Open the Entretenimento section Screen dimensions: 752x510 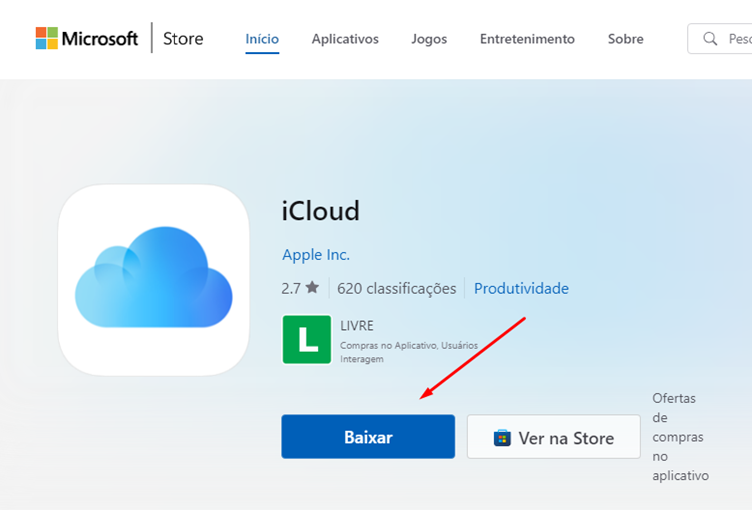[527, 39]
